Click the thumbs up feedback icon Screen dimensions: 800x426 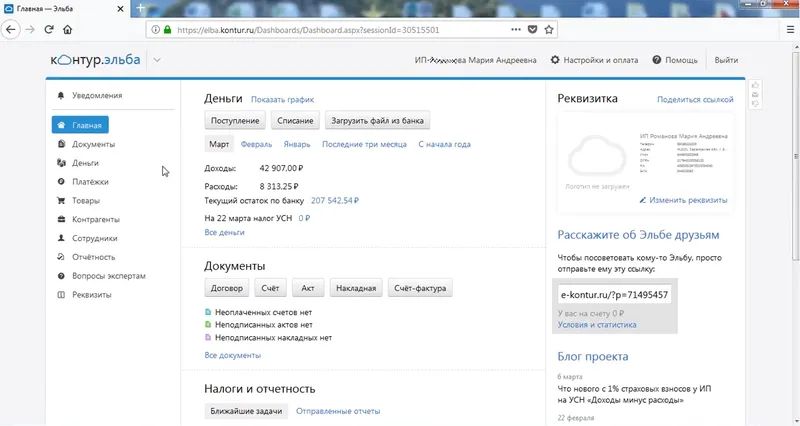(755, 85)
